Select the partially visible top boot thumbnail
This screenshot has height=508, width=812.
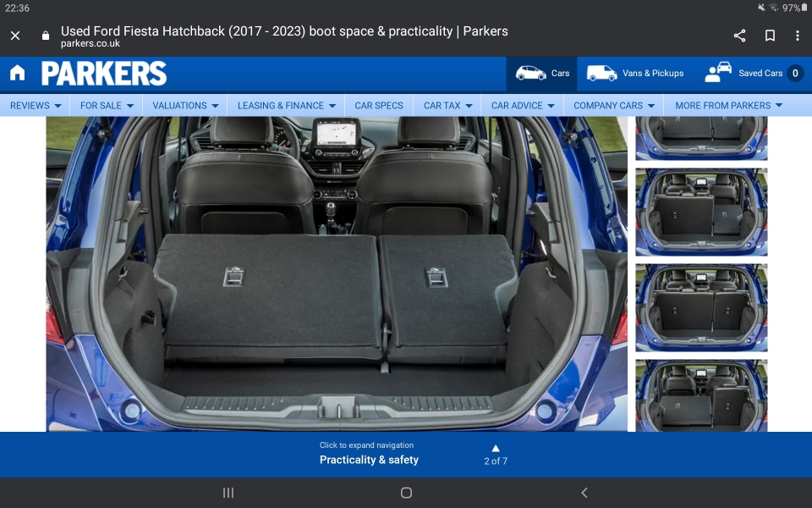tap(701, 138)
